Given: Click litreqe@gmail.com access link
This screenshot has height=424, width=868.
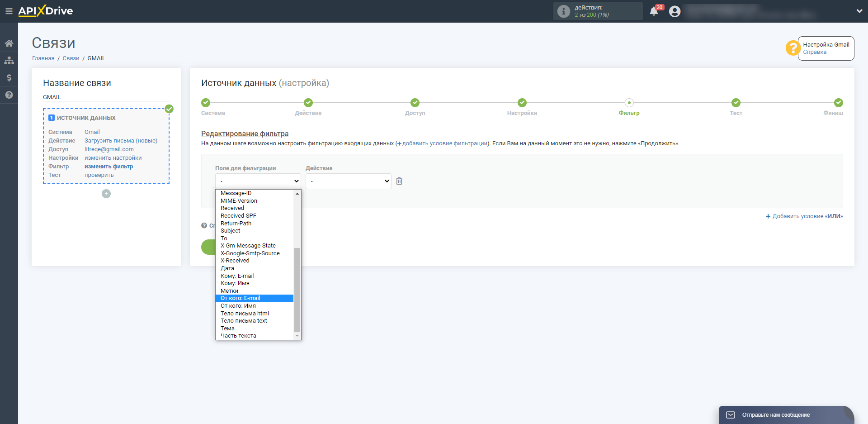Looking at the screenshot, I should [109, 149].
